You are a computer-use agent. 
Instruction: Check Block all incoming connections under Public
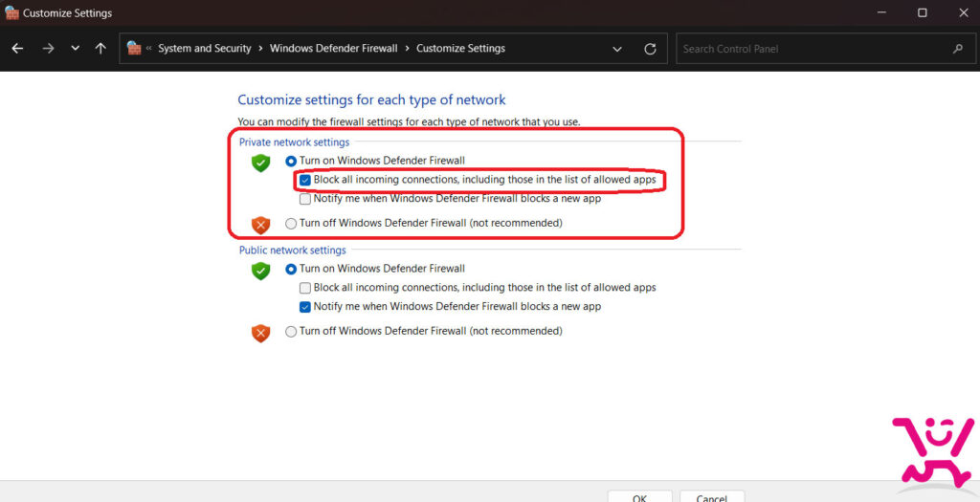(x=304, y=288)
